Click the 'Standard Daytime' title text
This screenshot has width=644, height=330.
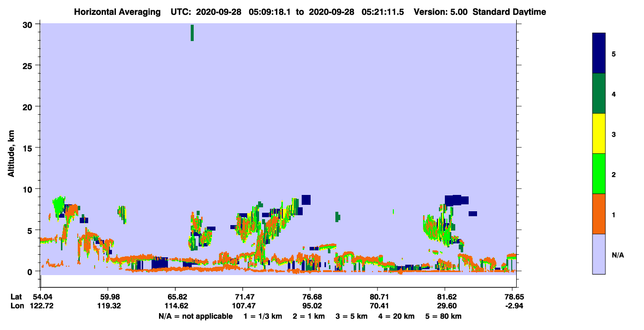tap(509, 12)
